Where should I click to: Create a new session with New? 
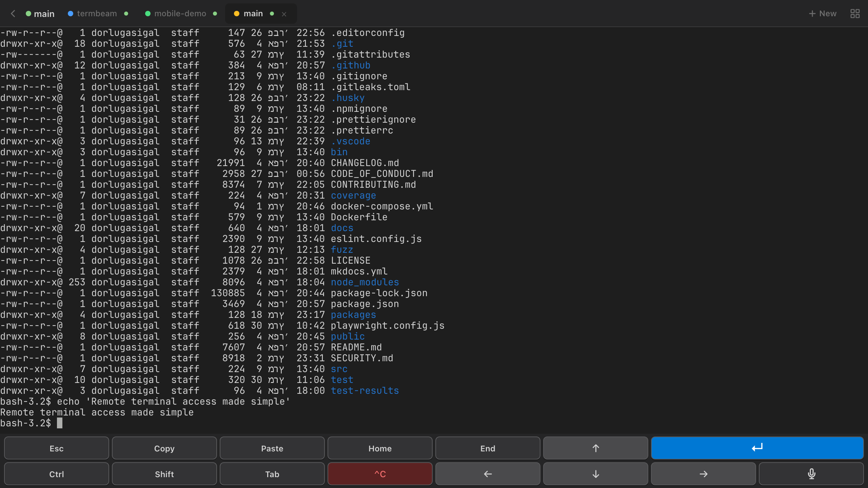823,14
